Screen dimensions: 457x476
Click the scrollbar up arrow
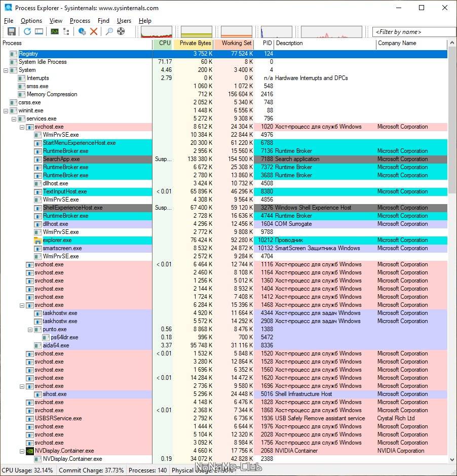(452, 43)
